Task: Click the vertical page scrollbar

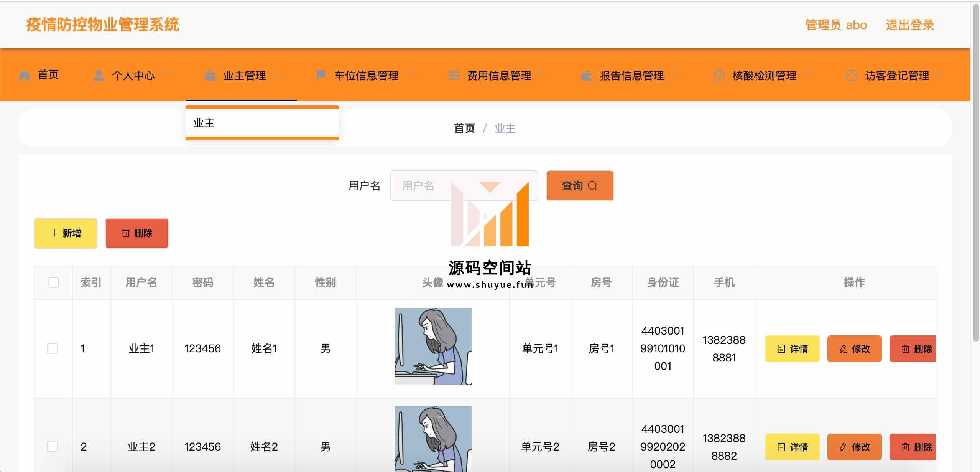Action: (x=977, y=173)
